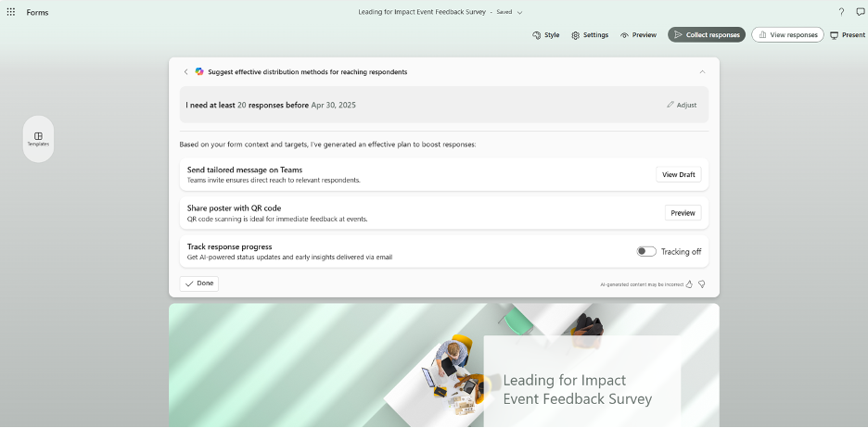Open form Settings

point(590,35)
